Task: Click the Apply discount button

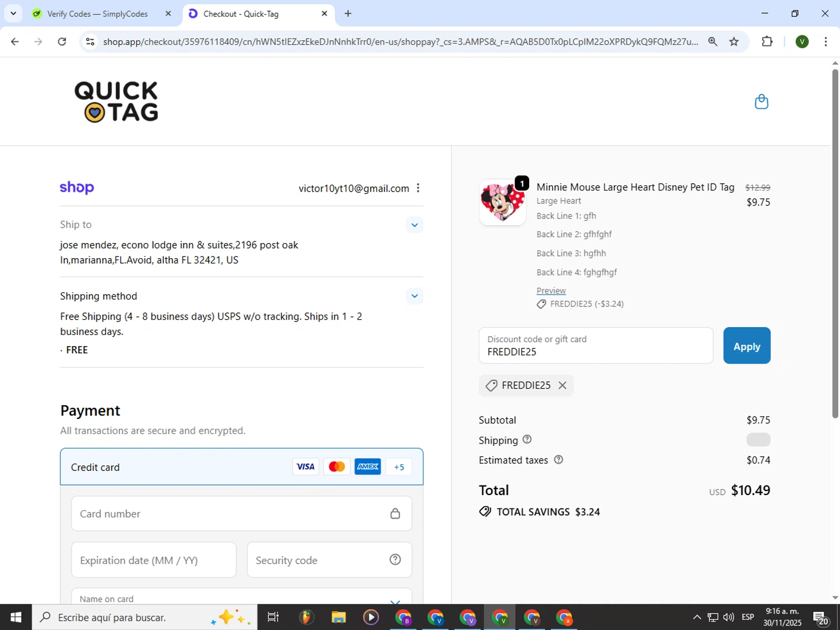Action: coord(746,346)
